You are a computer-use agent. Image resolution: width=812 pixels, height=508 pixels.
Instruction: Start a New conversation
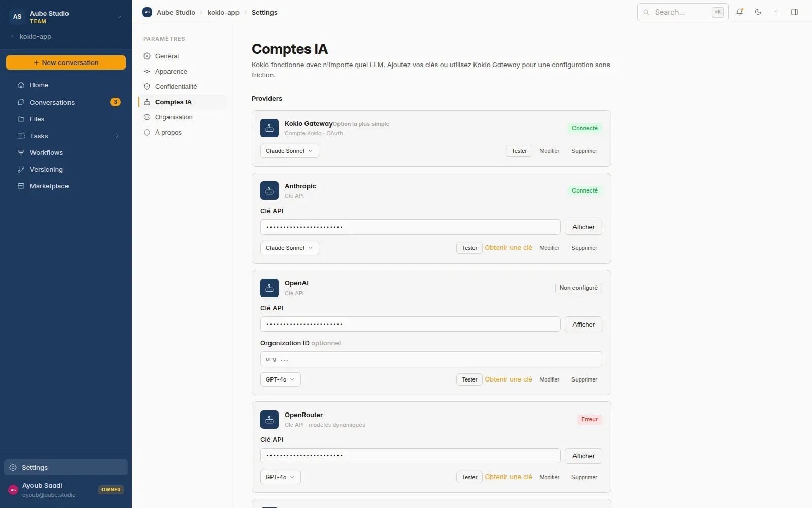(x=66, y=62)
